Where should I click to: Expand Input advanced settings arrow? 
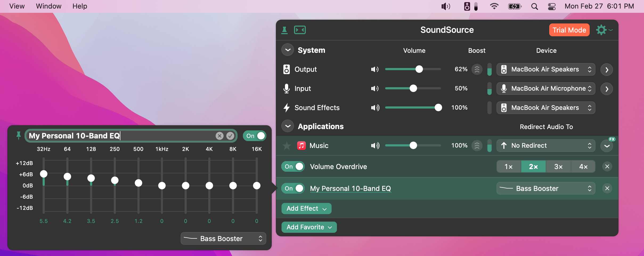coord(607,89)
